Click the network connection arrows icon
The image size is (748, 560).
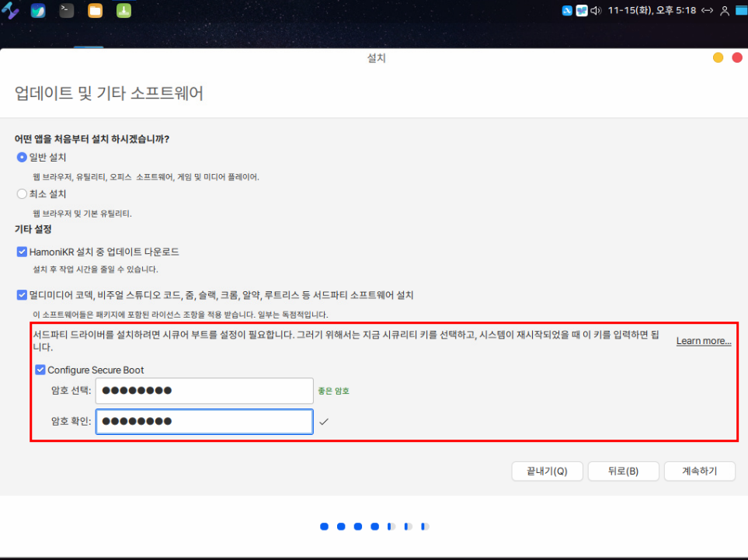click(707, 11)
